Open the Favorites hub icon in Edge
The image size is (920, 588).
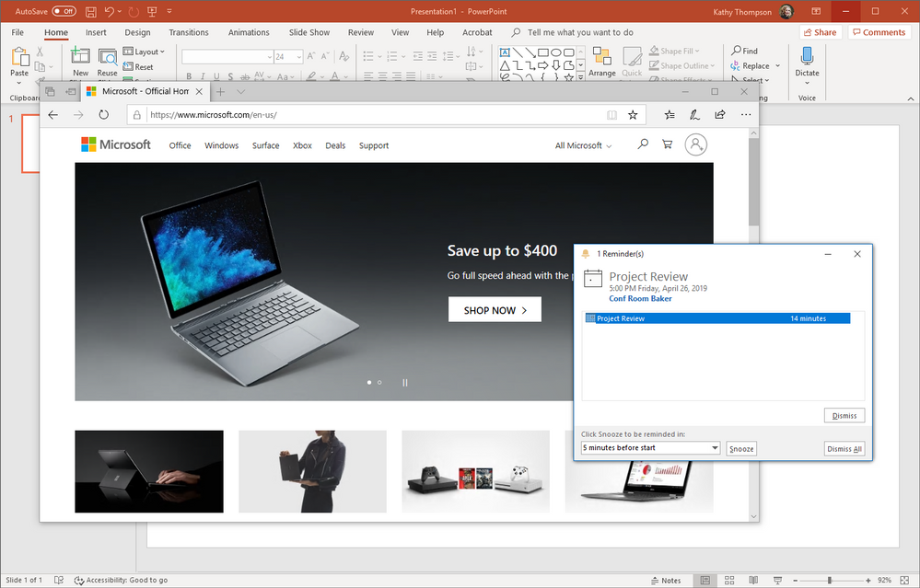(670, 115)
